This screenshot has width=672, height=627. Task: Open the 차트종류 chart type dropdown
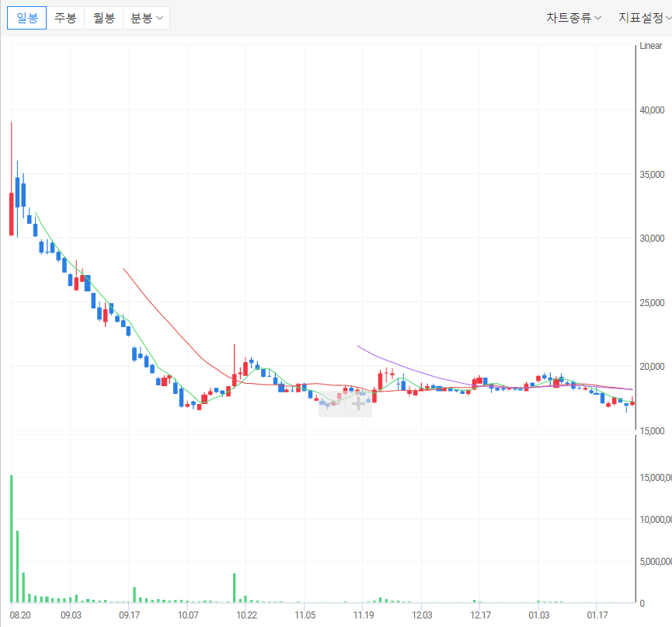tap(573, 18)
